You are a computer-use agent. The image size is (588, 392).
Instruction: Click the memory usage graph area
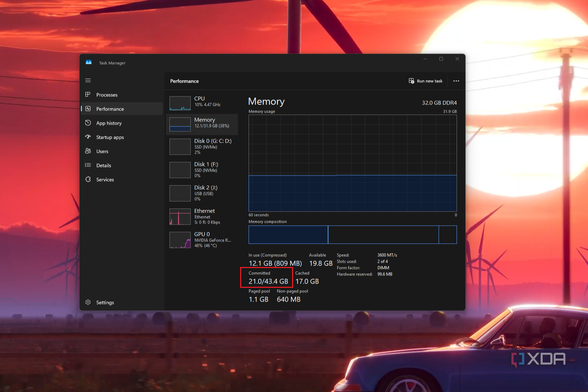click(352, 163)
